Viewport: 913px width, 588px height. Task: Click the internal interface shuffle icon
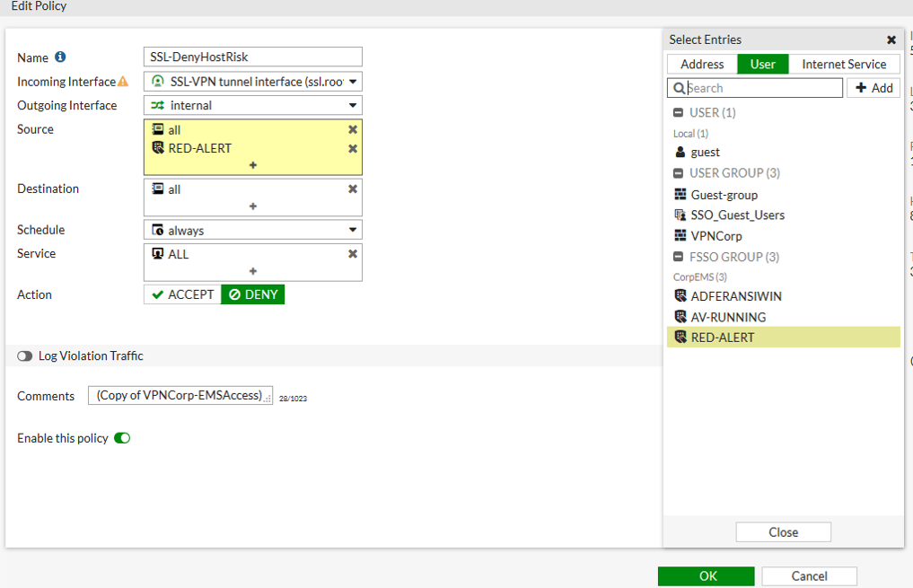(x=157, y=105)
